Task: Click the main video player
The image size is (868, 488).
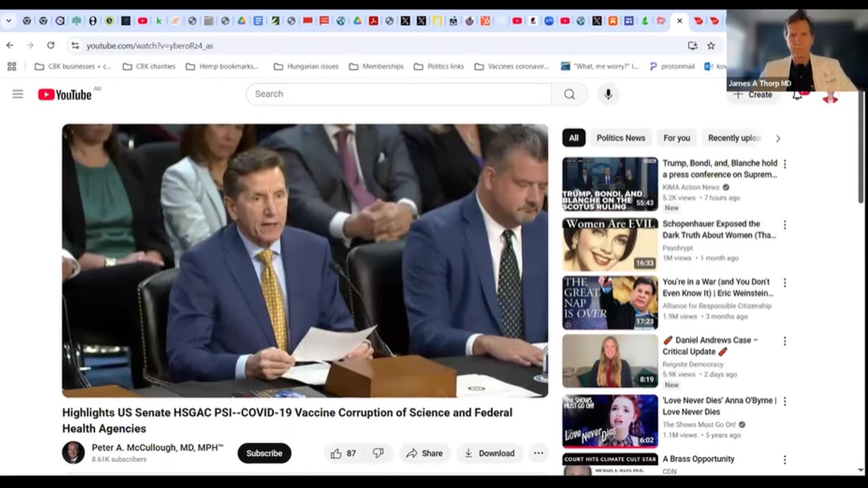Action: tap(305, 260)
